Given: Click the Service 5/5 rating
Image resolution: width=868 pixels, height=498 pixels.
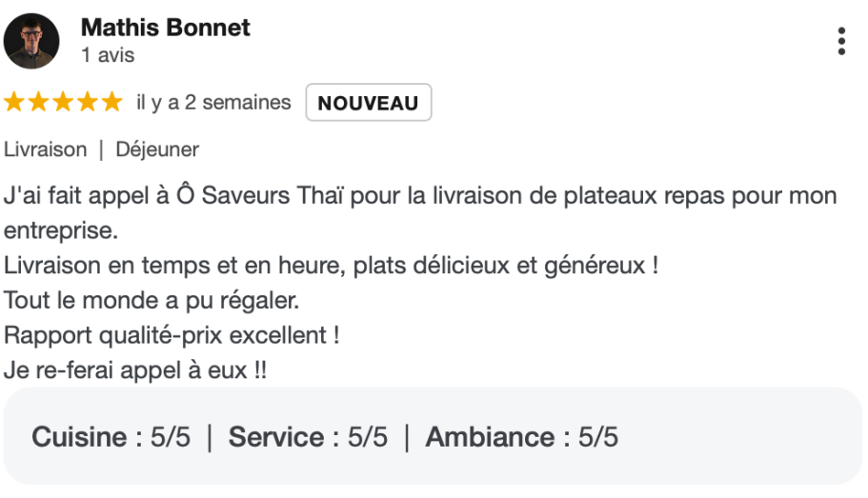Looking at the screenshot, I should [x=308, y=437].
